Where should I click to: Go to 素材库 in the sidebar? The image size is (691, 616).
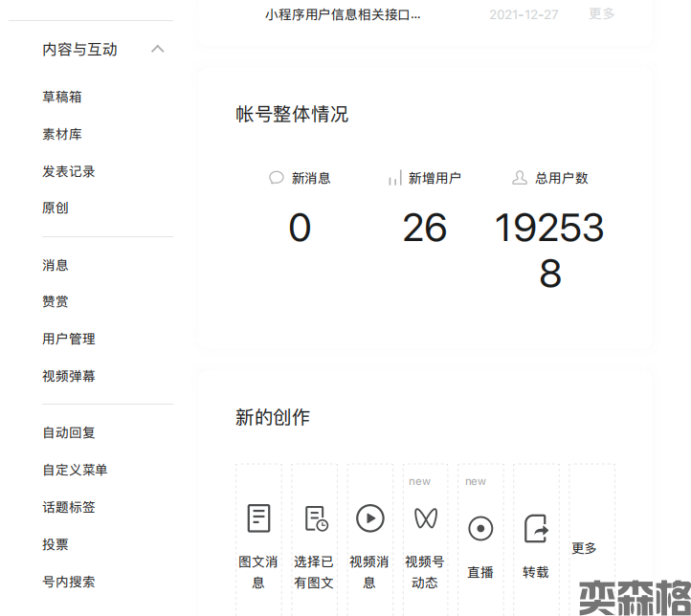62,134
